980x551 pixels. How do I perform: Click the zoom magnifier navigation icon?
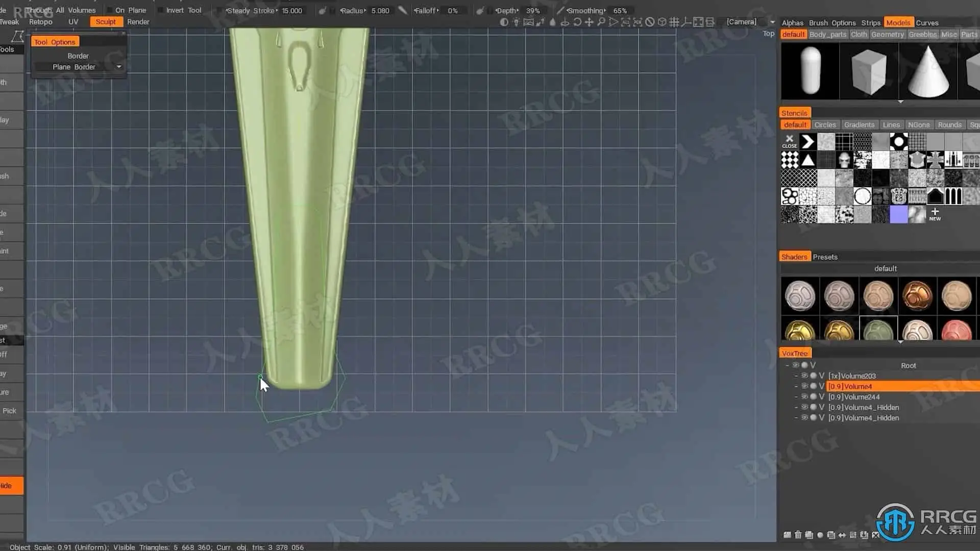(601, 22)
